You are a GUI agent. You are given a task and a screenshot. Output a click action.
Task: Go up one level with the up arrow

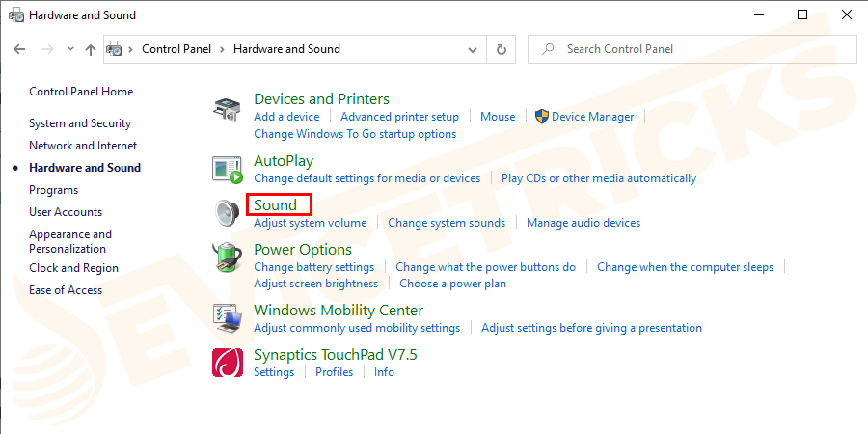91,49
